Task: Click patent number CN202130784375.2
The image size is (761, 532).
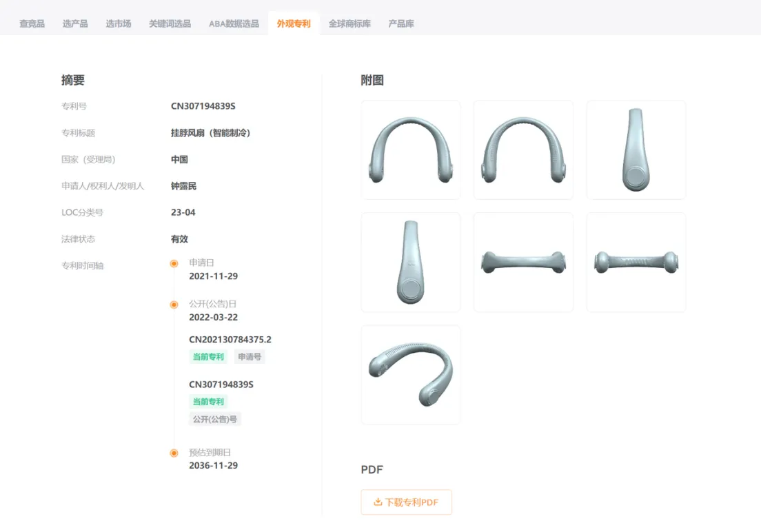Action: click(x=230, y=339)
